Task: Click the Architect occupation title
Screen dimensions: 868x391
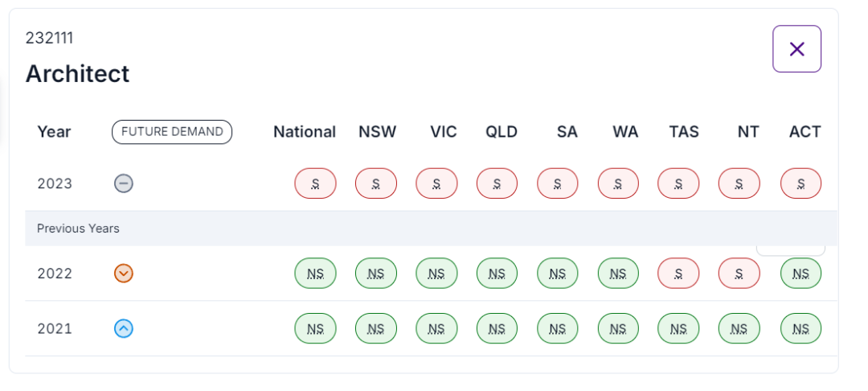Action: click(77, 74)
